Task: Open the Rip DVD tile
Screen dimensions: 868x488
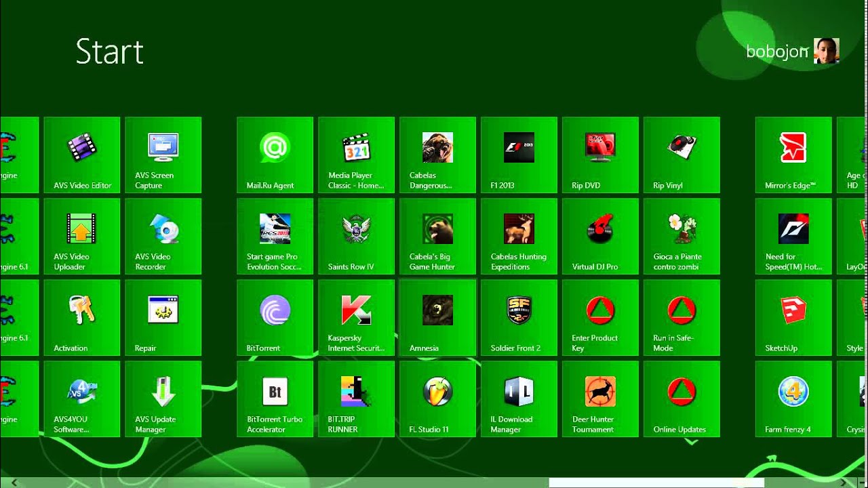Action: point(601,155)
